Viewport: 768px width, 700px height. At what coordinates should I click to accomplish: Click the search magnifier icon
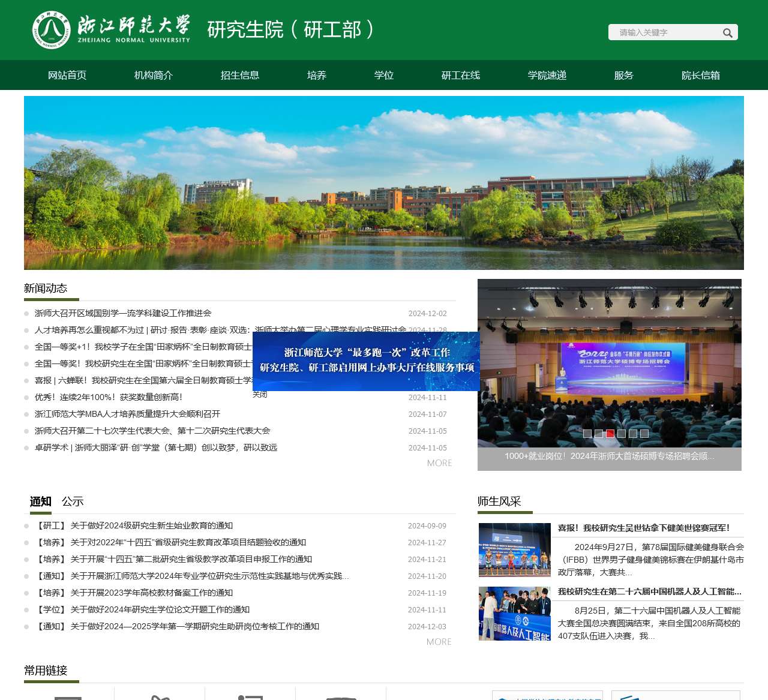coord(727,33)
